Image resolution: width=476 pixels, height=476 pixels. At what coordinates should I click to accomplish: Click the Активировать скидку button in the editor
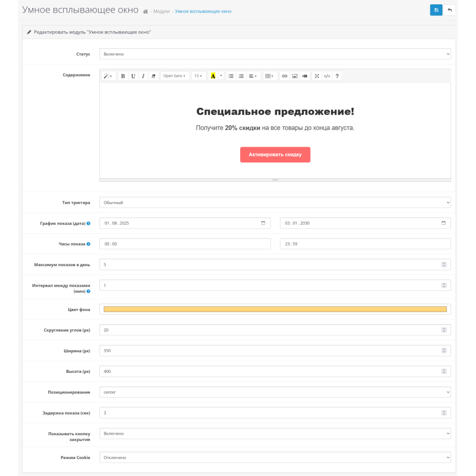pos(275,155)
